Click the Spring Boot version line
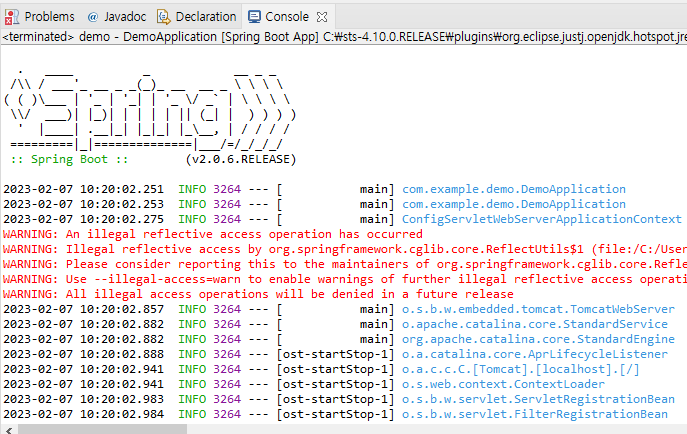 click(x=153, y=159)
